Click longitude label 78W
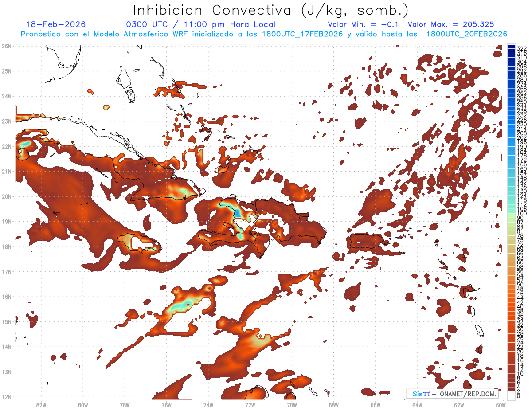The image size is (532, 411). 125,405
